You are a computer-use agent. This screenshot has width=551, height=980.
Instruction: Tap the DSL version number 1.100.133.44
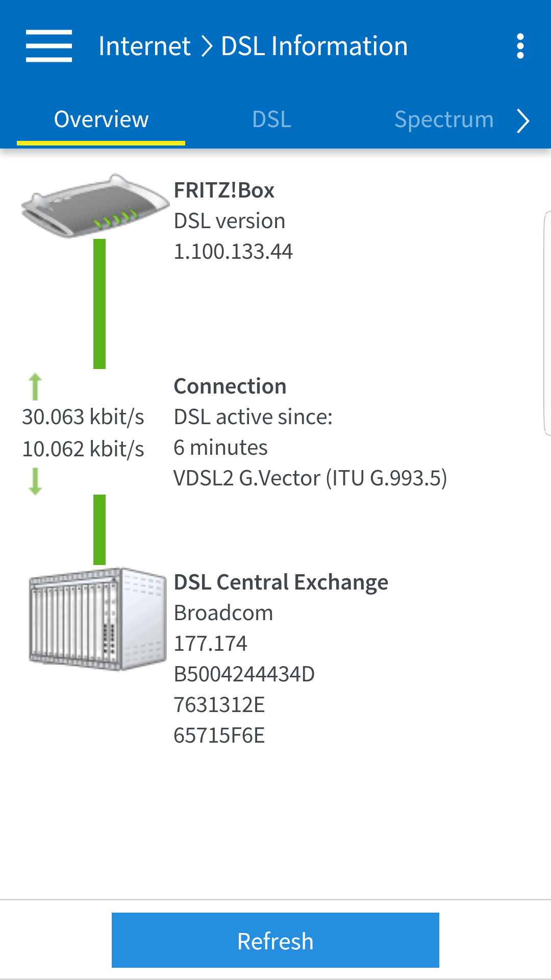click(233, 252)
